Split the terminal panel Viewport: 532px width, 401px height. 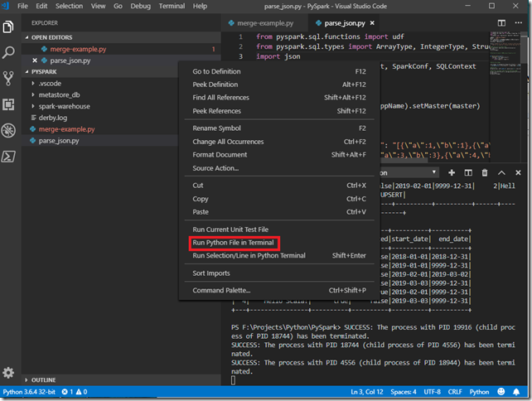point(467,172)
